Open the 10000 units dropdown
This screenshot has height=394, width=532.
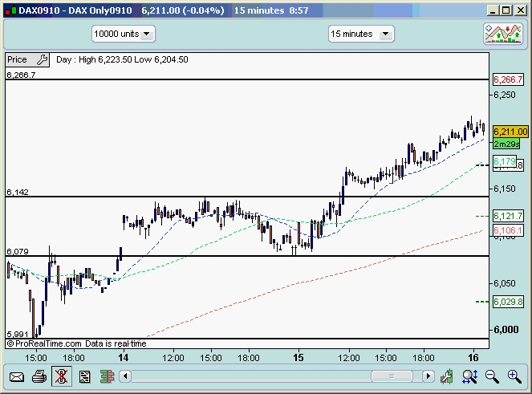124,34
